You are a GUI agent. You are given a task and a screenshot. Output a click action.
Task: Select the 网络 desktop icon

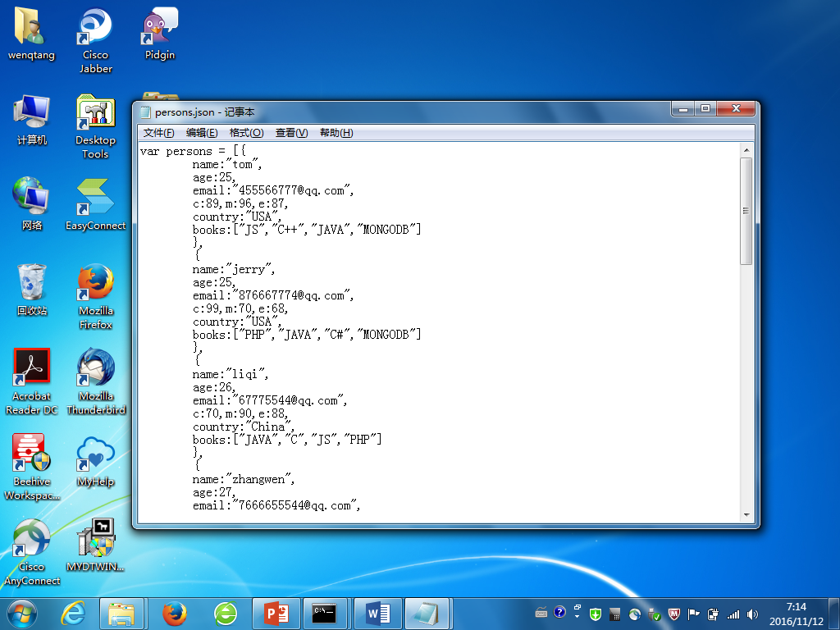pyautogui.click(x=32, y=203)
